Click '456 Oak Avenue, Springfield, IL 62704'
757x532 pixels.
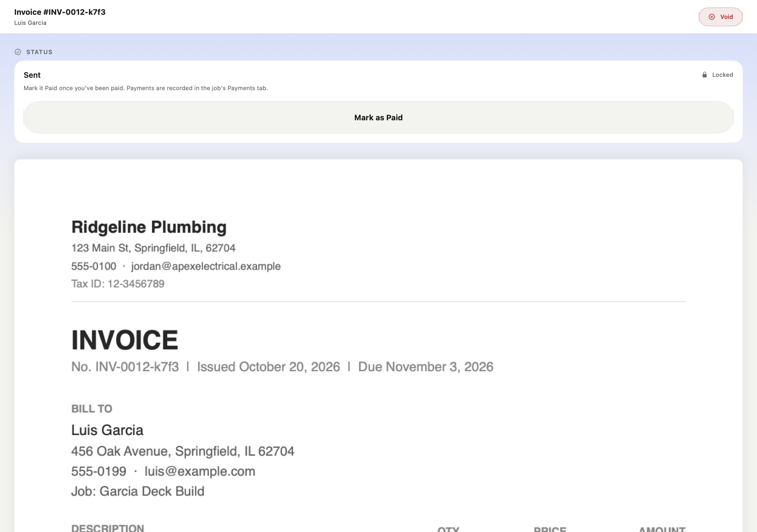[183, 451]
